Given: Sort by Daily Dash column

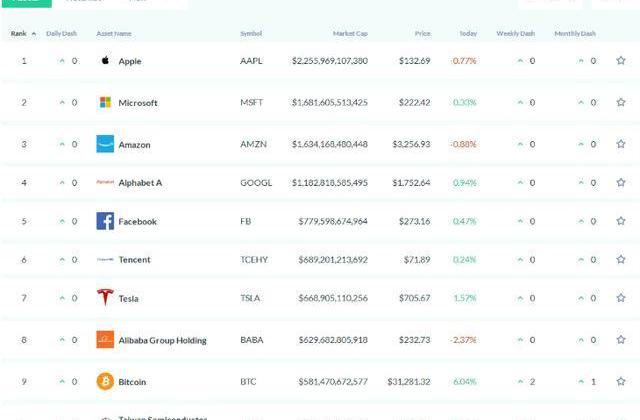Looking at the screenshot, I should tap(61, 33).
